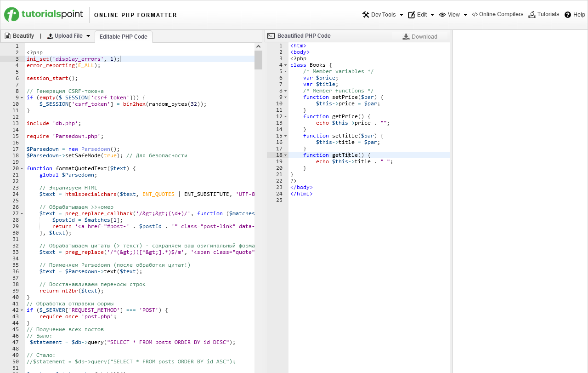Click the Tutorials icon in header

532,15
